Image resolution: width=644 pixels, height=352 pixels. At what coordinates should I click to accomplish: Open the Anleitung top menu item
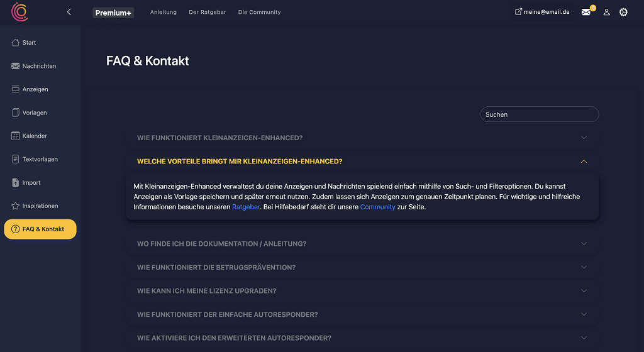pyautogui.click(x=164, y=13)
